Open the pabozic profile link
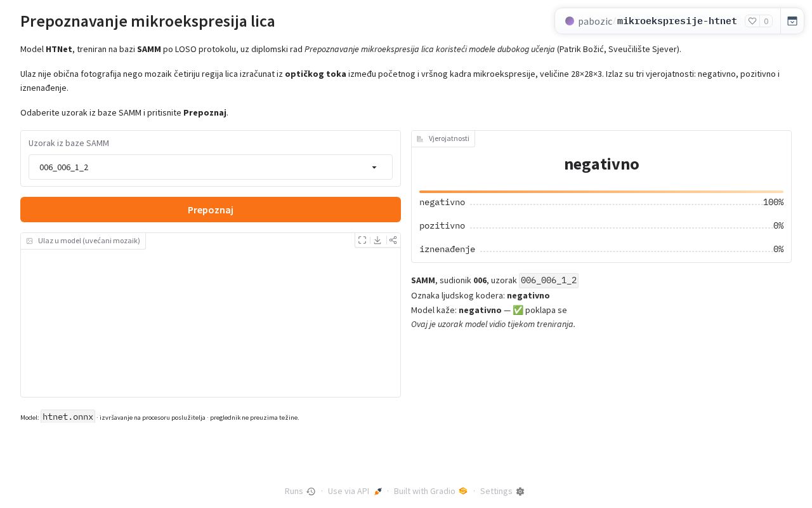The height and width of the screenshot is (508, 812). point(594,21)
